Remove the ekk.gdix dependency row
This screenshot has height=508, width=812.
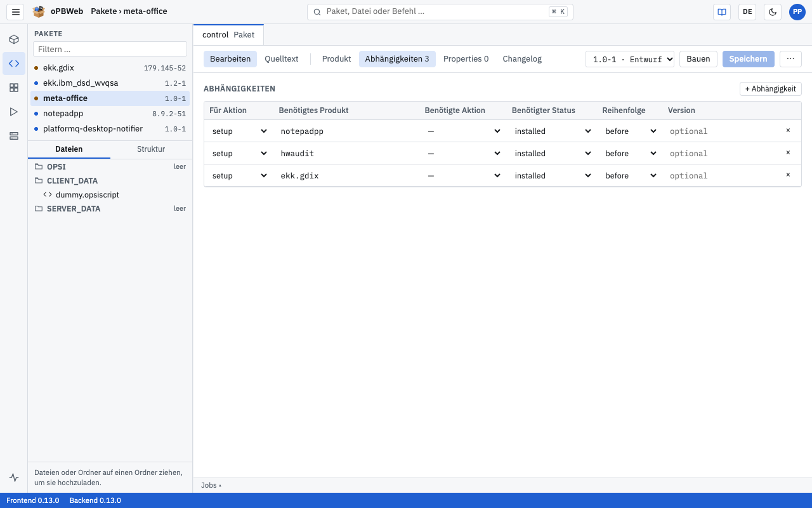(788, 175)
